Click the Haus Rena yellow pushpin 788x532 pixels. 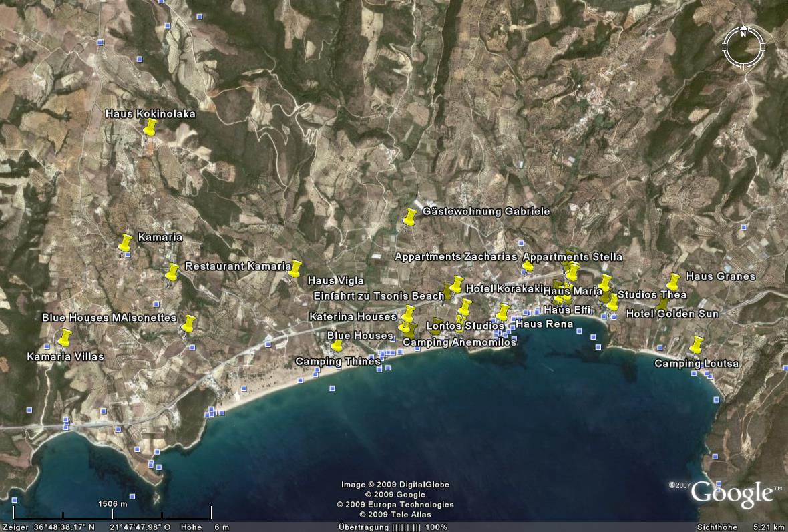pyautogui.click(x=503, y=312)
